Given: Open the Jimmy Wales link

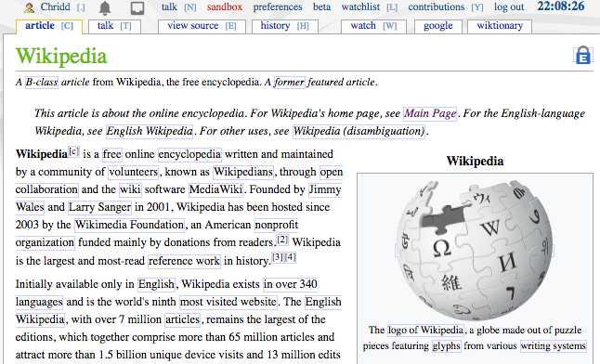Looking at the screenshot, I should [325, 189].
